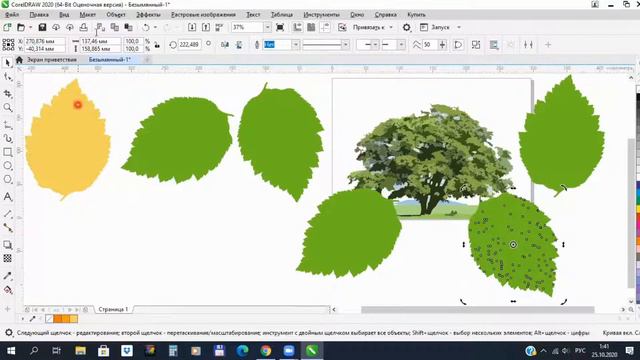Toggle the object origin reference grid
640x360 pixels.
pyautogui.click(x=8, y=45)
